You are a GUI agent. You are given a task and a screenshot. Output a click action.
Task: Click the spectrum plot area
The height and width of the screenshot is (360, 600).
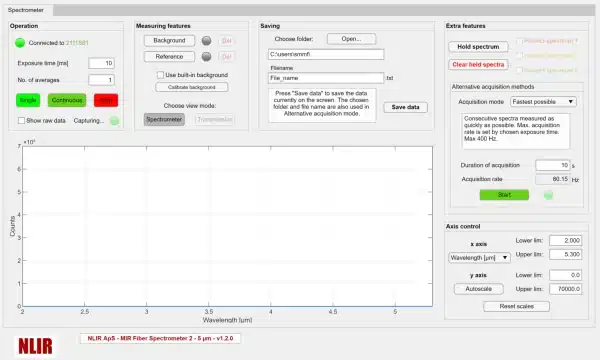(227, 226)
